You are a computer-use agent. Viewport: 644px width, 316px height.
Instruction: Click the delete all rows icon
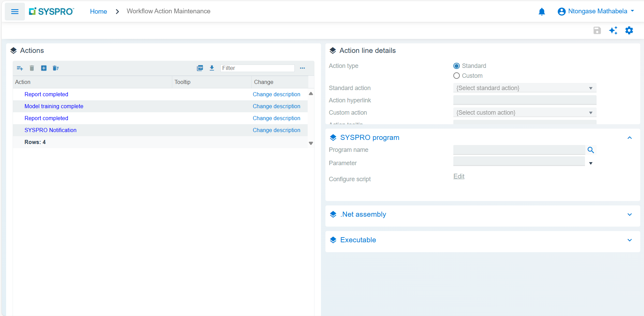coord(56,68)
